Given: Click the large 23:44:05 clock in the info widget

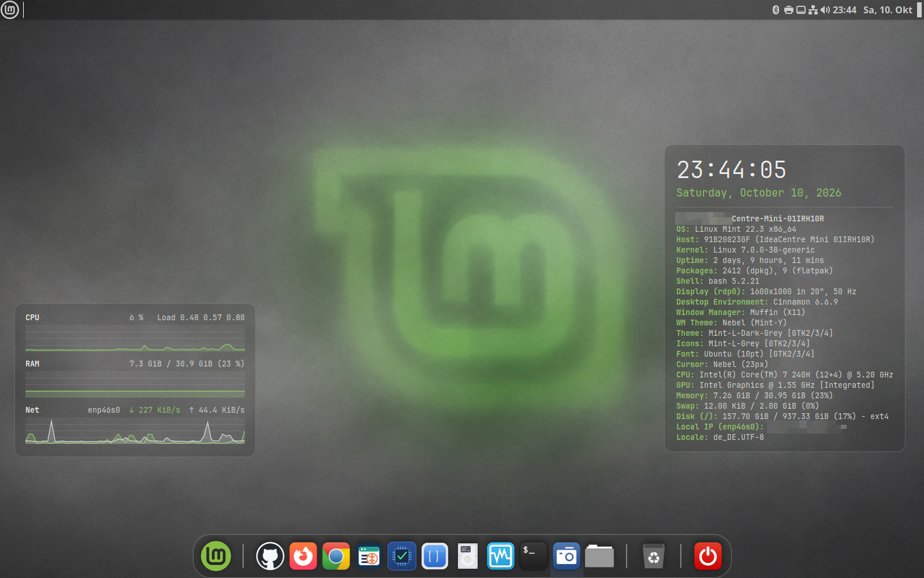Looking at the screenshot, I should (x=732, y=170).
